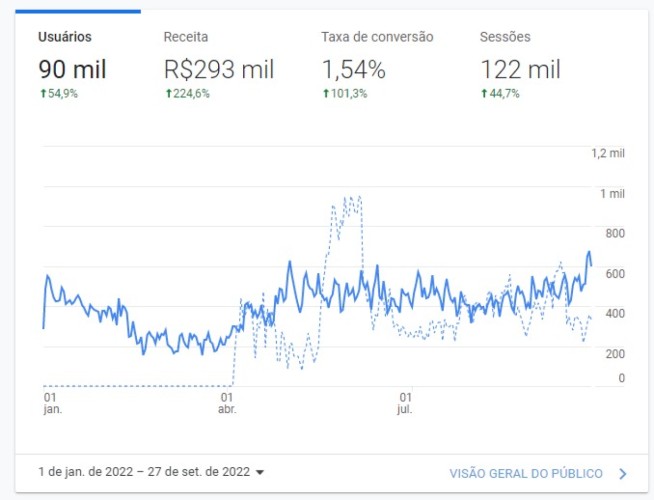Click the green up arrow beside 54,9%
The image size is (654, 500).
tap(43, 93)
